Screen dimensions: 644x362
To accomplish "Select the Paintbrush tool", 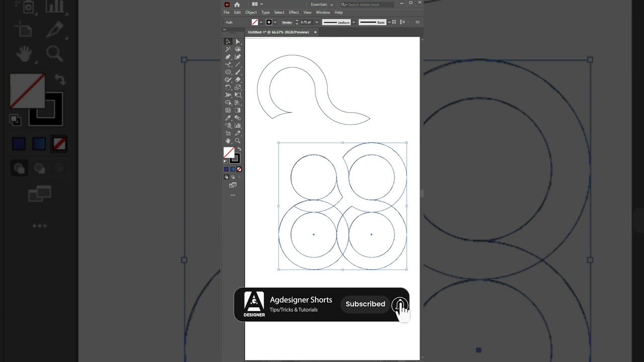I will (238, 72).
